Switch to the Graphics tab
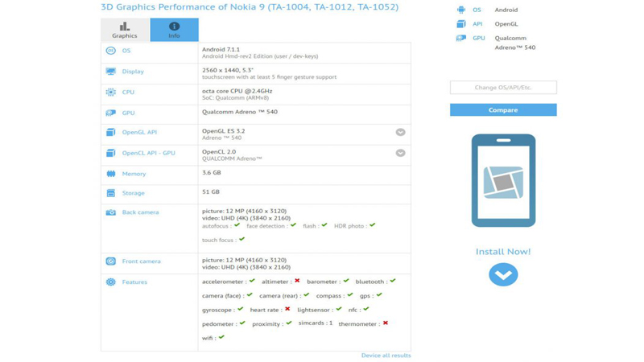This screenshot has width=644, height=362. [x=125, y=30]
